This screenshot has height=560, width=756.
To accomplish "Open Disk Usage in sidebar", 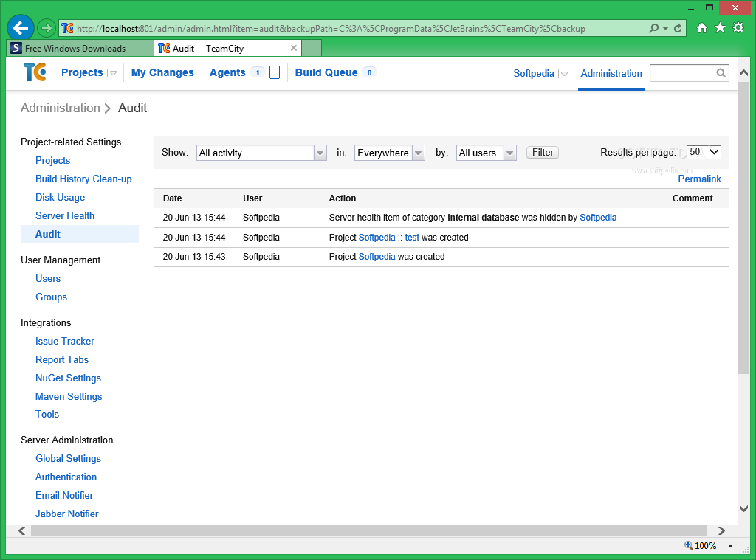I will pyautogui.click(x=61, y=197).
